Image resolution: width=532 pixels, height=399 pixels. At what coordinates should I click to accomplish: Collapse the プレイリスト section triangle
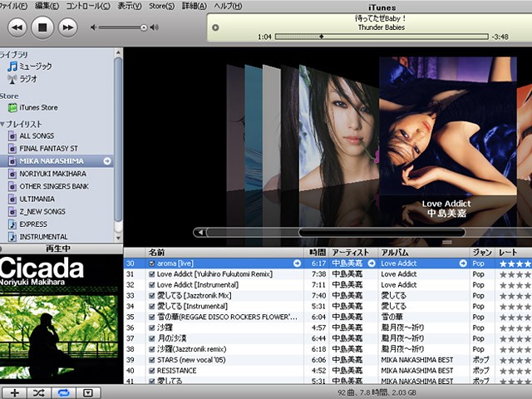pyautogui.click(x=2, y=124)
